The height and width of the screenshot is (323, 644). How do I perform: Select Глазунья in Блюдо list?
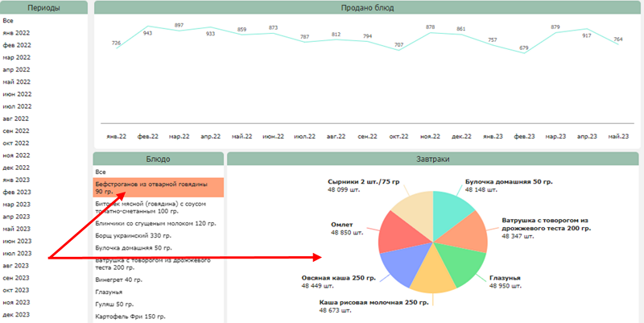[x=109, y=292]
